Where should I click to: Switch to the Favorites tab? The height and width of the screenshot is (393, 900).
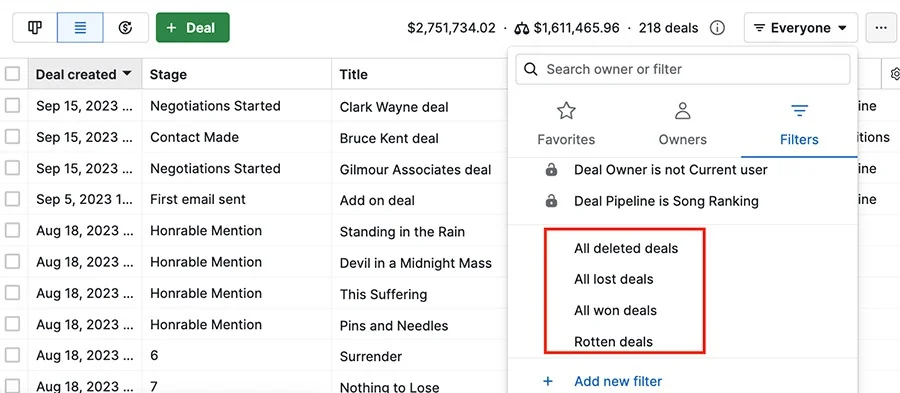tap(566, 124)
